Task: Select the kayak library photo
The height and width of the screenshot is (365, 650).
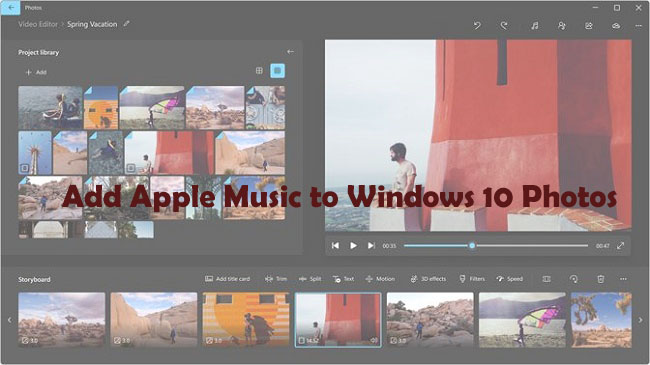Action: 50,108
